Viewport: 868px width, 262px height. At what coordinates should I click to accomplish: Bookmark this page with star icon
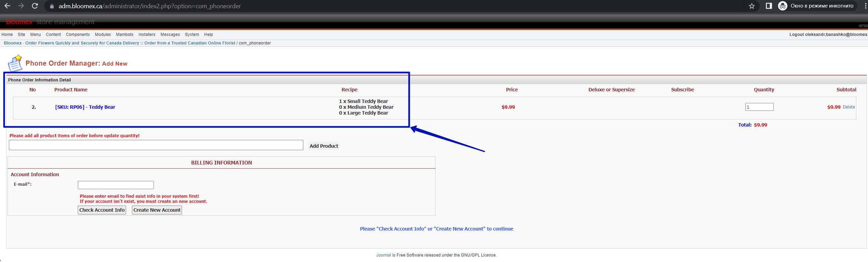pyautogui.click(x=752, y=6)
